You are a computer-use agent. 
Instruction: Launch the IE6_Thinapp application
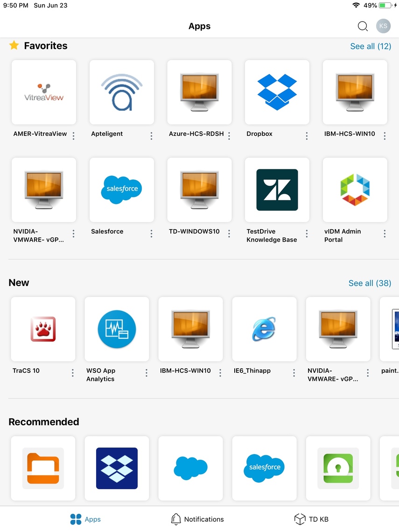click(x=264, y=329)
